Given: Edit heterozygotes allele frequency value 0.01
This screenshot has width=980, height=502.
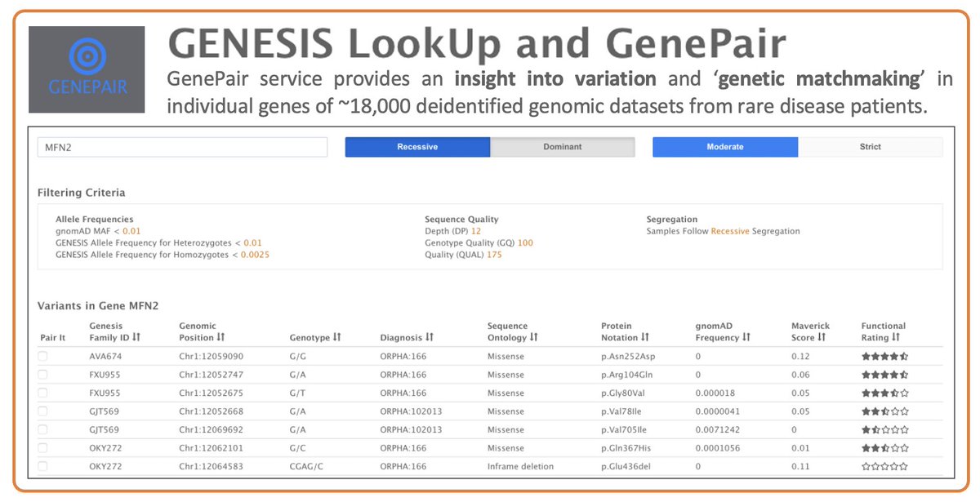Looking at the screenshot, I should tap(253, 242).
